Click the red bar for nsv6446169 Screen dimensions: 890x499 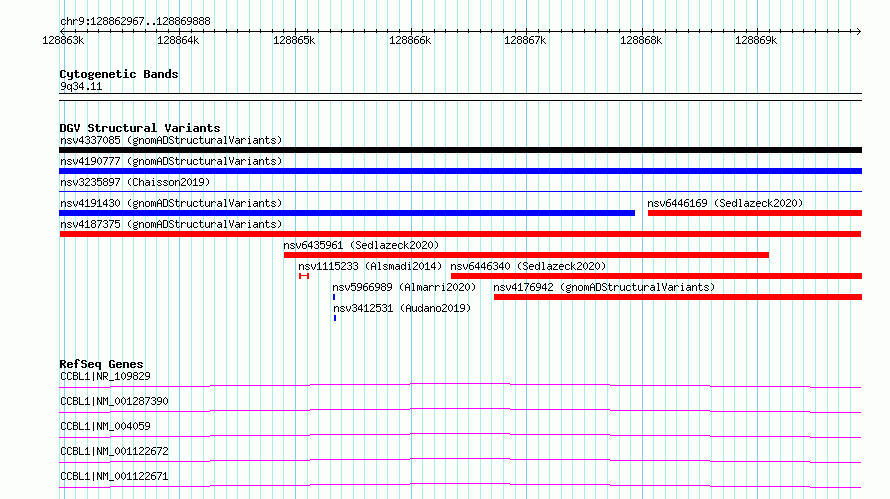coord(755,213)
